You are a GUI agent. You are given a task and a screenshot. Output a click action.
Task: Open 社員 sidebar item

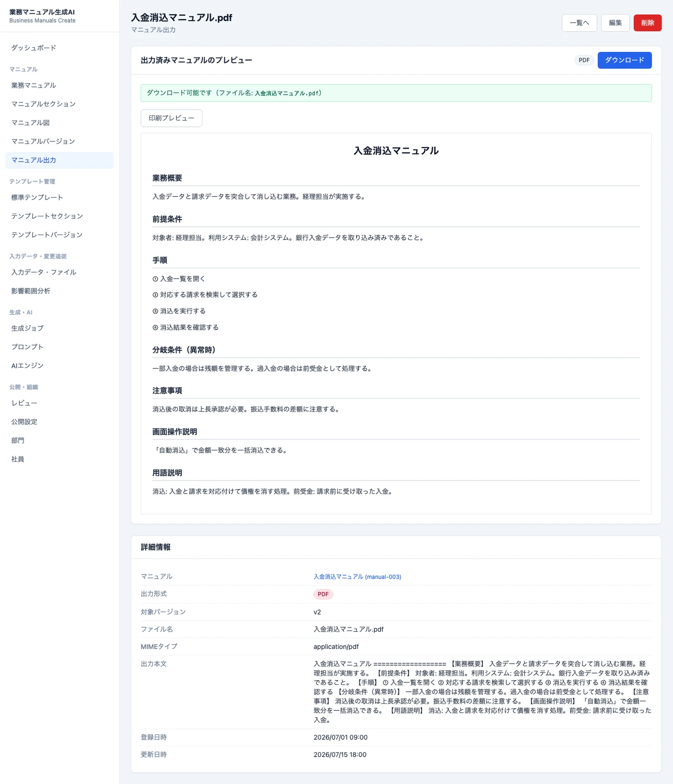(x=60, y=459)
